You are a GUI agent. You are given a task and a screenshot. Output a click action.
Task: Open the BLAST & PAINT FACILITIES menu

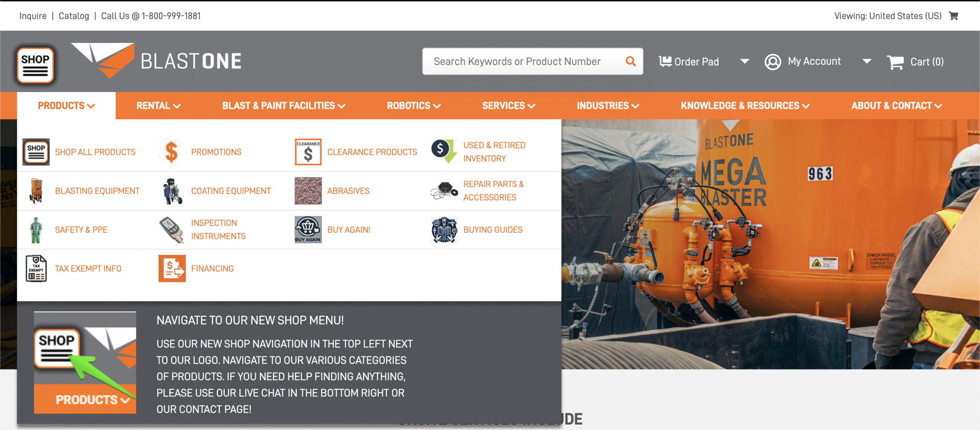[x=284, y=106]
